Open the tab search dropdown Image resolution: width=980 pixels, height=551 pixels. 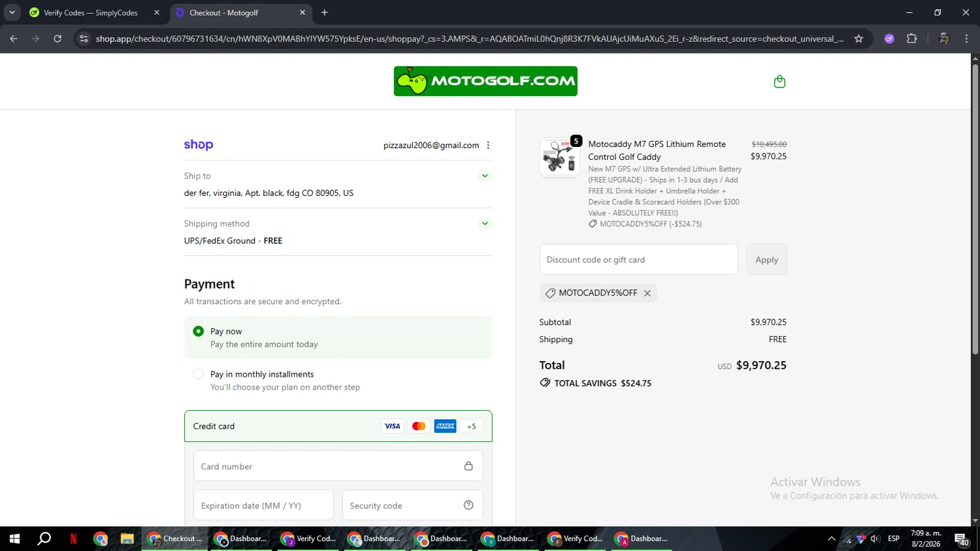(12, 12)
